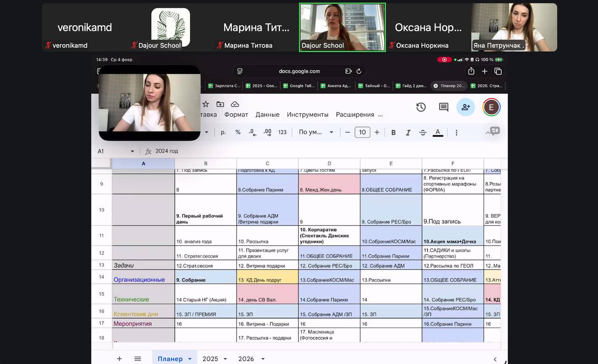The width and height of the screenshot is (598, 364).
Task: Click the font size input field
Action: pos(362,133)
